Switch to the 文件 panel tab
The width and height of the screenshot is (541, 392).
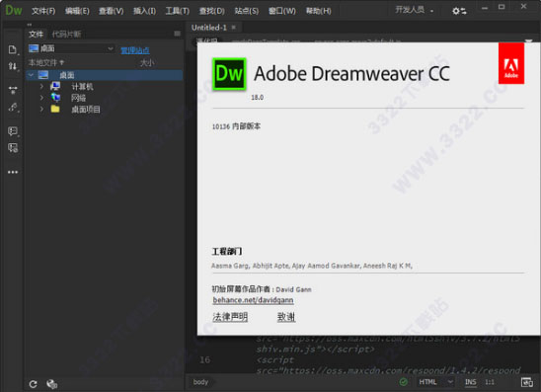pyautogui.click(x=36, y=34)
